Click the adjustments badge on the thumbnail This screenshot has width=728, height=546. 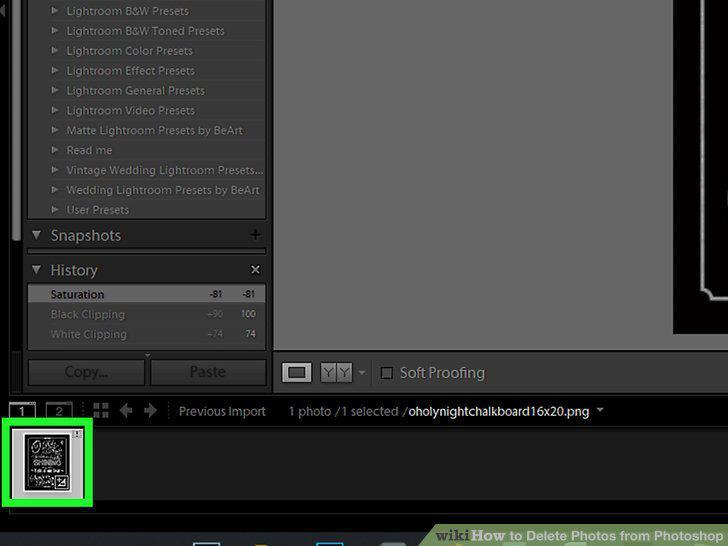coord(62,482)
